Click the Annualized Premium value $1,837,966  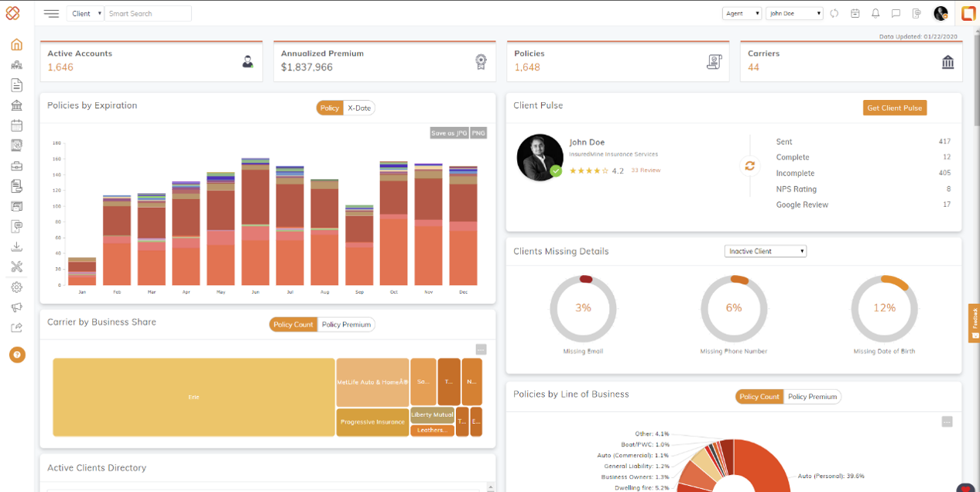(307, 67)
